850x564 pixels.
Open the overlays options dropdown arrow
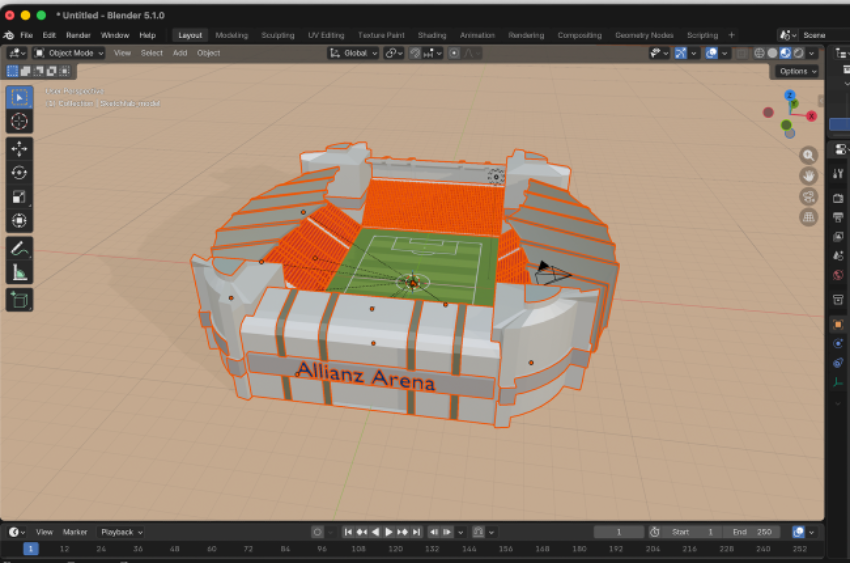(x=724, y=53)
